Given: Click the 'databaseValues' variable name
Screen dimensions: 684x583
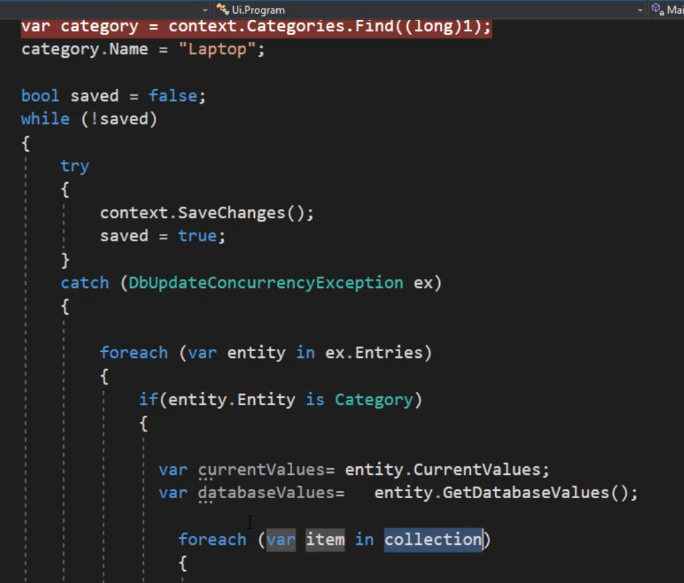Looking at the screenshot, I should click(266, 493).
